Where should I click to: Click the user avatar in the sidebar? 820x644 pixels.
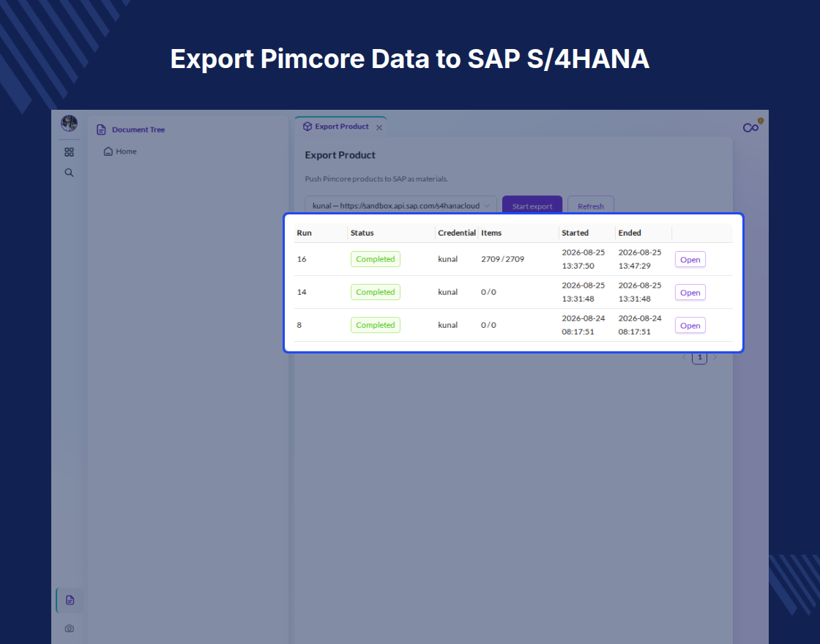pyautogui.click(x=69, y=124)
